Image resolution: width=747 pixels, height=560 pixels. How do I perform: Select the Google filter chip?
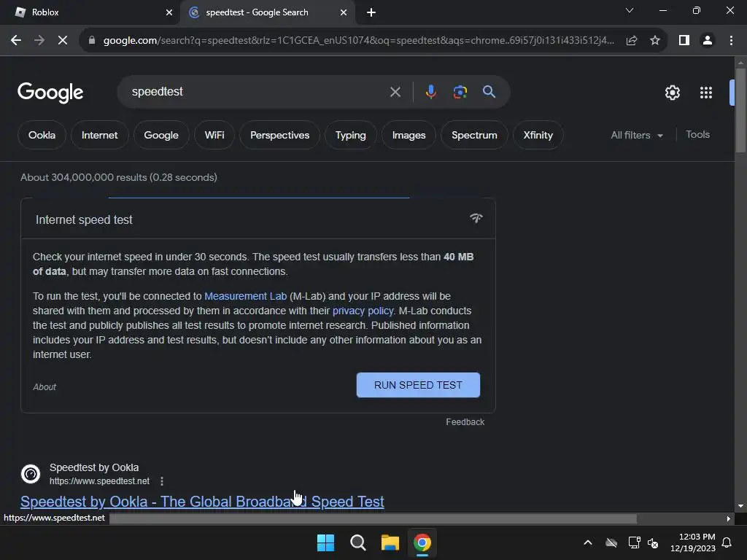(x=161, y=135)
